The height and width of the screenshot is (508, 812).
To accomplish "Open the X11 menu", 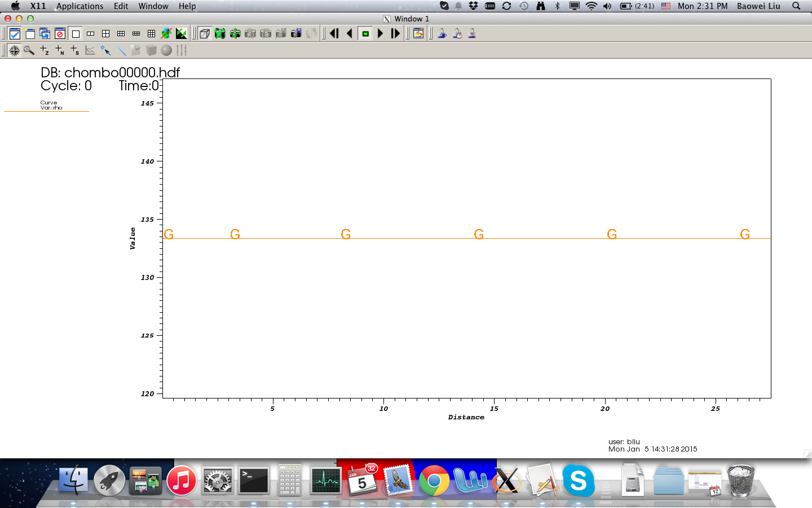I will point(38,6).
